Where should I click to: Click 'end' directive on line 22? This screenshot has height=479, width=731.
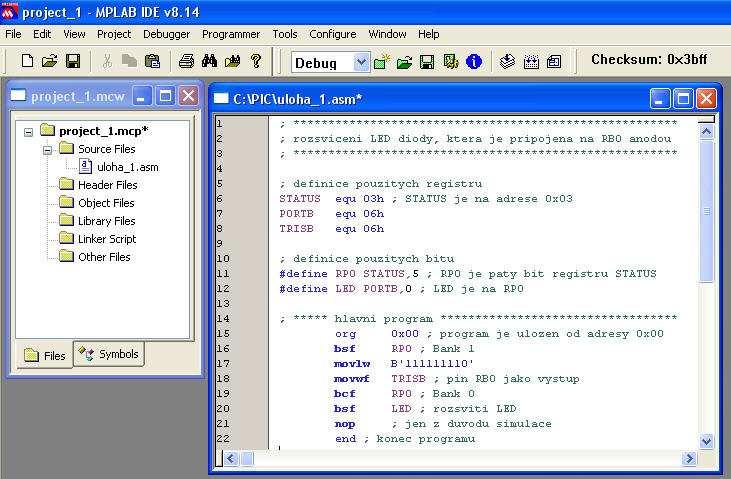click(345, 439)
